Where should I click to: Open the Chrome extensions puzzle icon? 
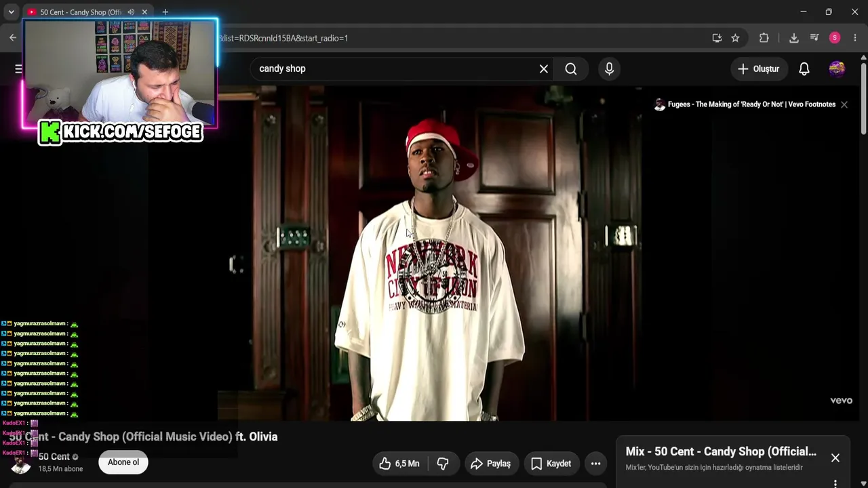(764, 38)
